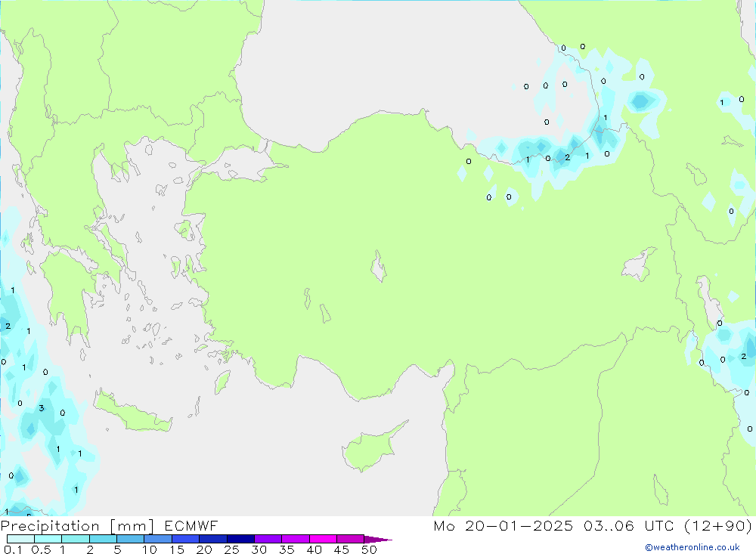Image resolution: width=756 pixels, height=554 pixels.
Task: Click the island of Crete on the map
Action: (x=132, y=413)
